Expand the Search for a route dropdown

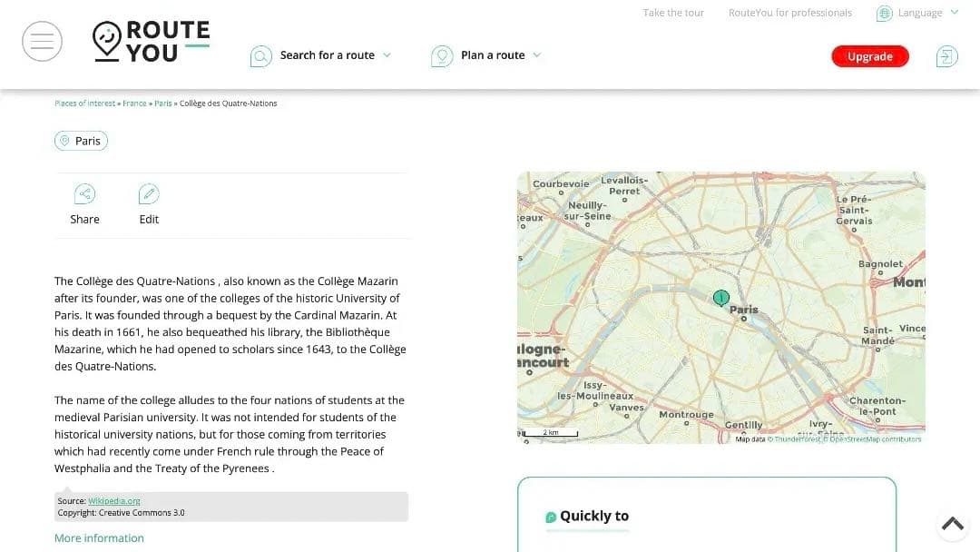click(x=387, y=55)
